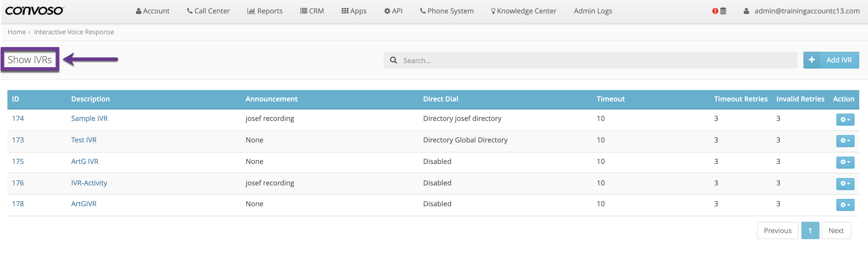
Task: Open the Call Center menu
Action: click(x=208, y=11)
